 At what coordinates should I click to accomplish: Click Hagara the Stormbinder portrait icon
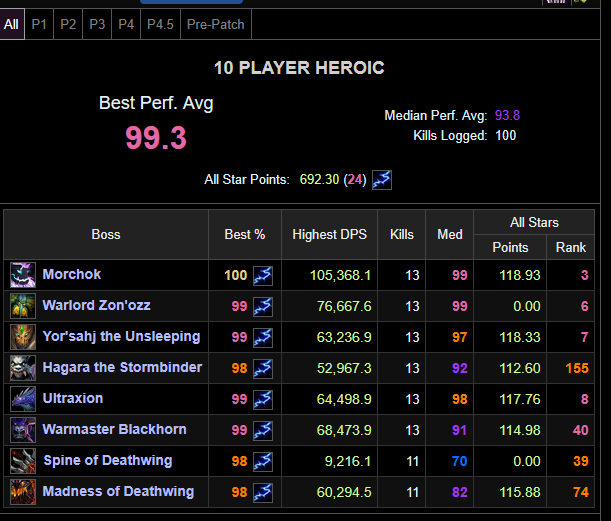(23, 368)
